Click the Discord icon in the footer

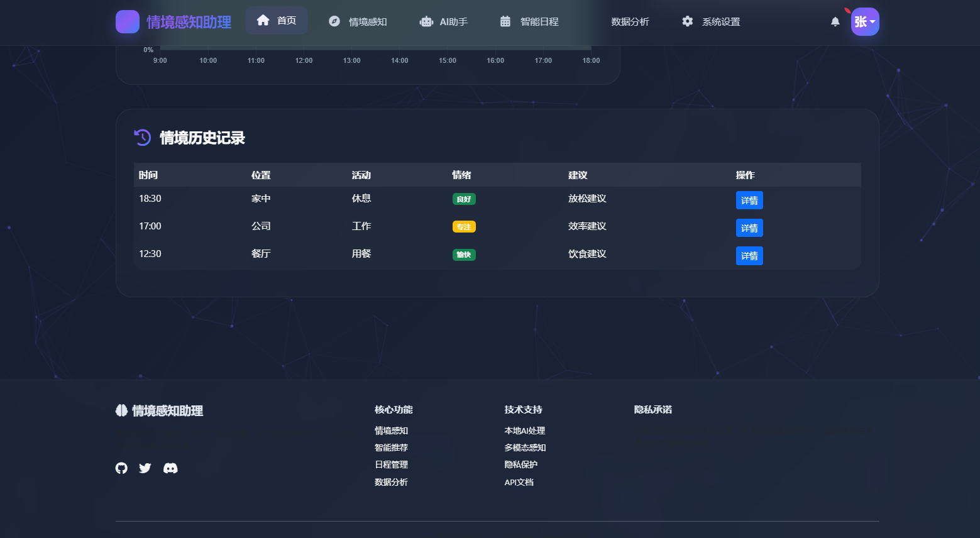pos(170,468)
